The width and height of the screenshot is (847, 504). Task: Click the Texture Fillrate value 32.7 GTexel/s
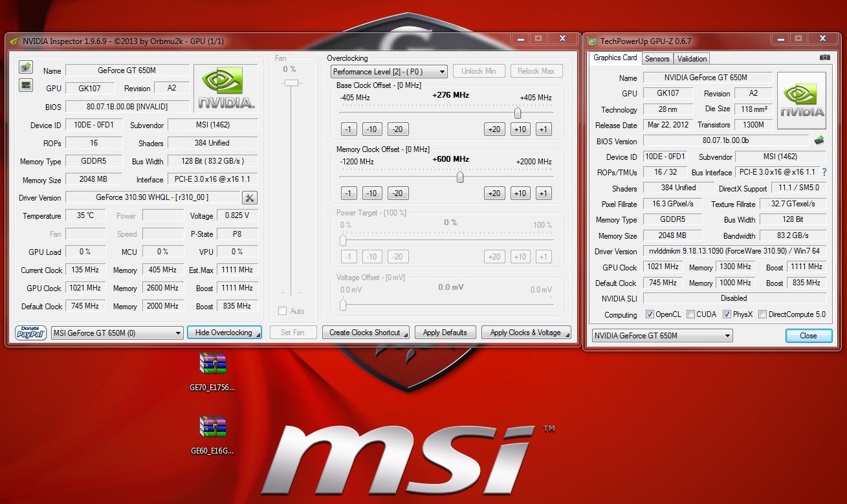(793, 204)
